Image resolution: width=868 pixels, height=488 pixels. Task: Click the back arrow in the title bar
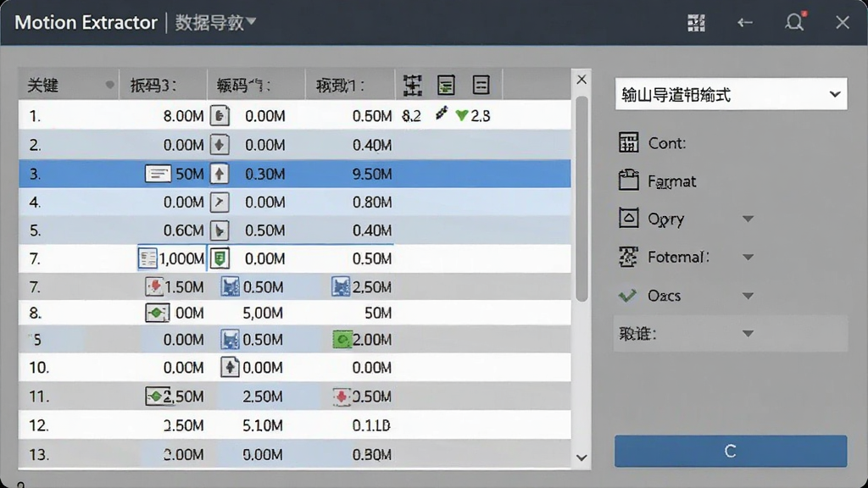pyautogui.click(x=744, y=23)
